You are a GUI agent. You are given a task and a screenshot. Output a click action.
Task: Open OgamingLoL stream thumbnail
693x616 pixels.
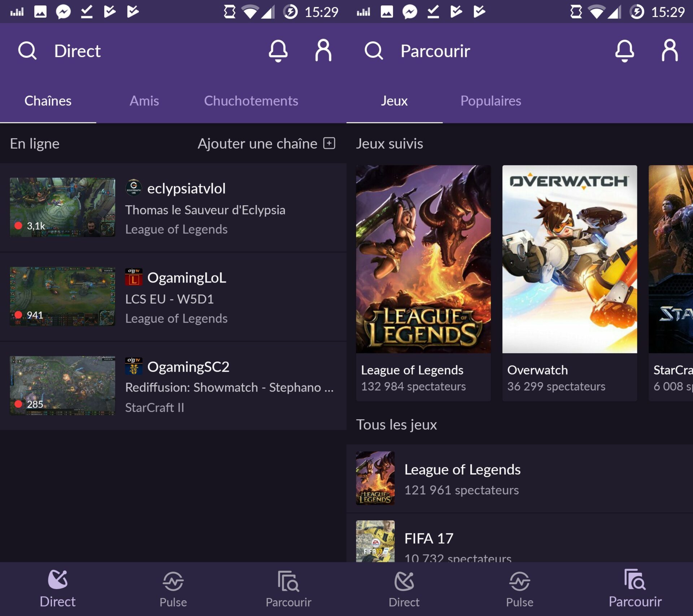coord(62,296)
